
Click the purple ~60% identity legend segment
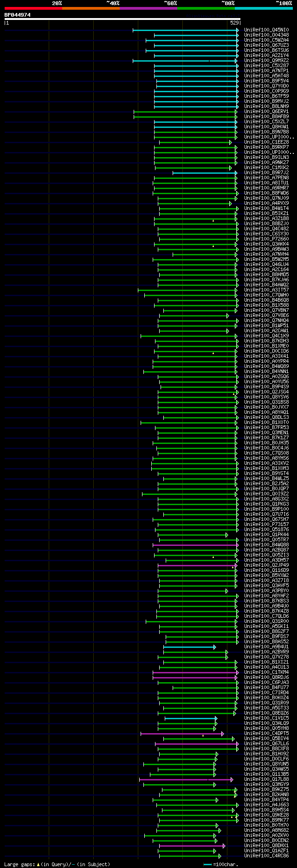click(x=148, y=8)
